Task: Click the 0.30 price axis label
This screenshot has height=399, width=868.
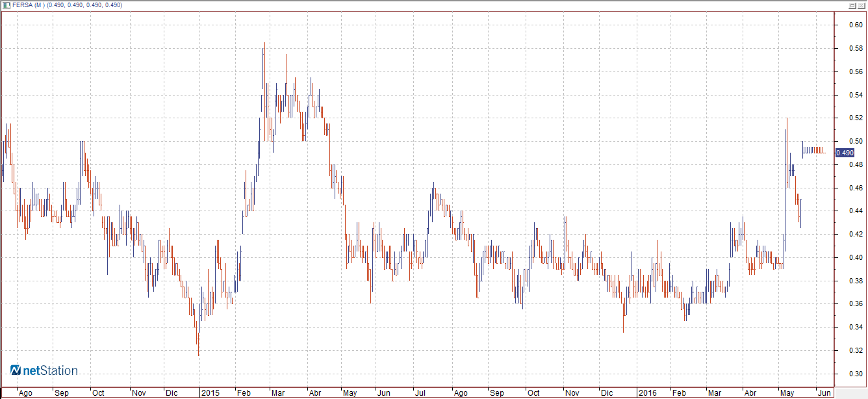Action: coord(856,374)
